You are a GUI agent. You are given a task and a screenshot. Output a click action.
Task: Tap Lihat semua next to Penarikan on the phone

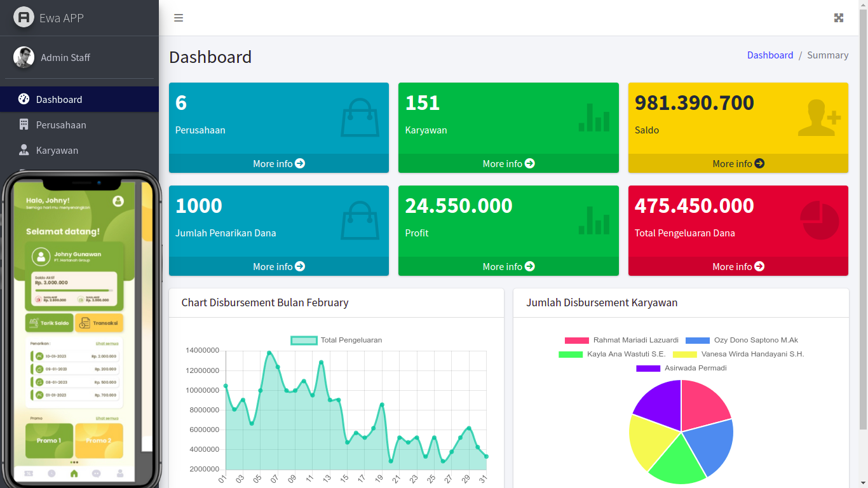[107, 344]
